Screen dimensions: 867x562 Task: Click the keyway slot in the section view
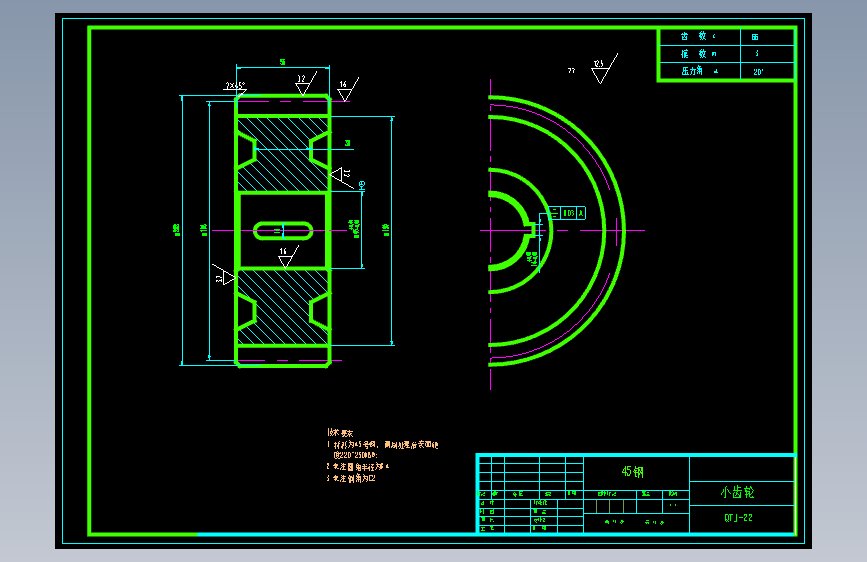283,231
